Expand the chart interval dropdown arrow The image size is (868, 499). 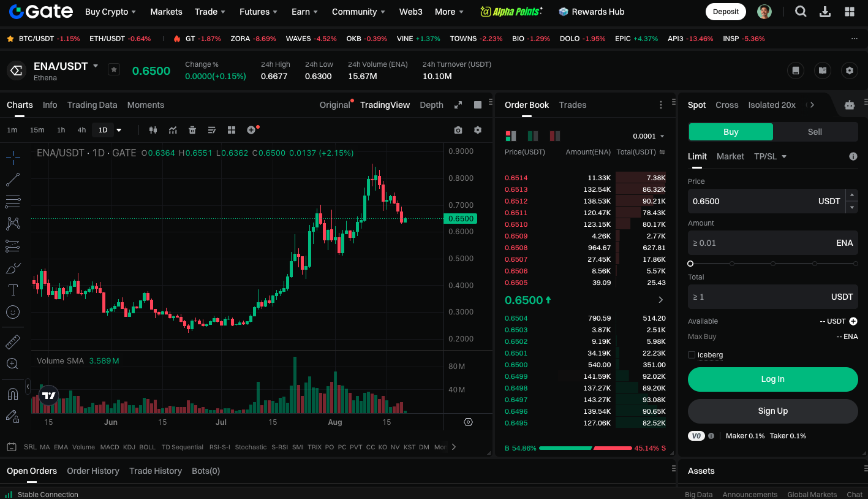point(119,130)
